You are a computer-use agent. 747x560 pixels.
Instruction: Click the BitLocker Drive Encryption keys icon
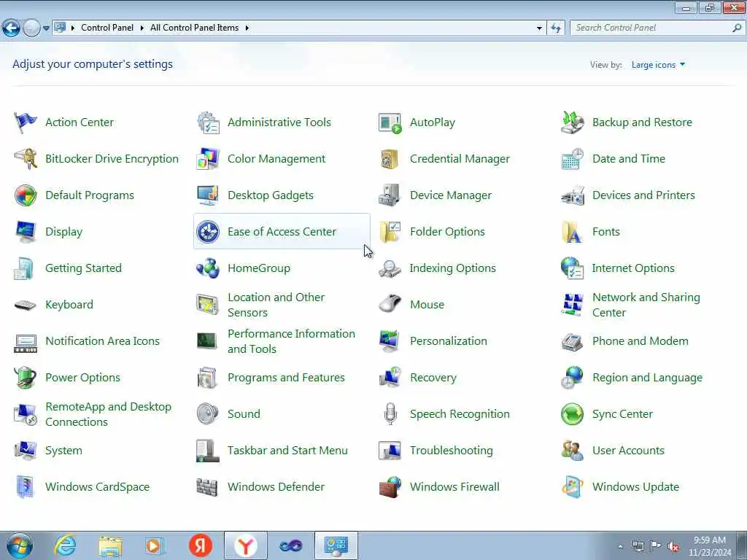tap(26, 158)
